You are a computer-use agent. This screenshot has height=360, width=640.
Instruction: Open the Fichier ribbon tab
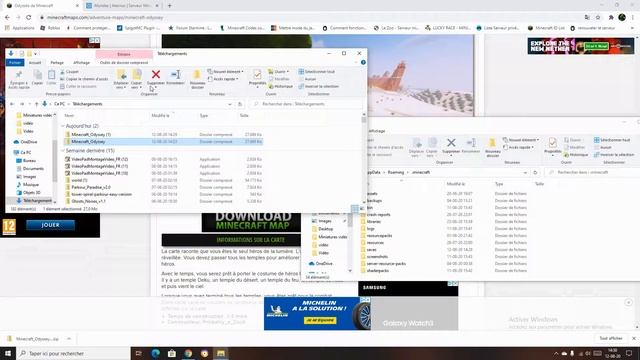coord(15,62)
